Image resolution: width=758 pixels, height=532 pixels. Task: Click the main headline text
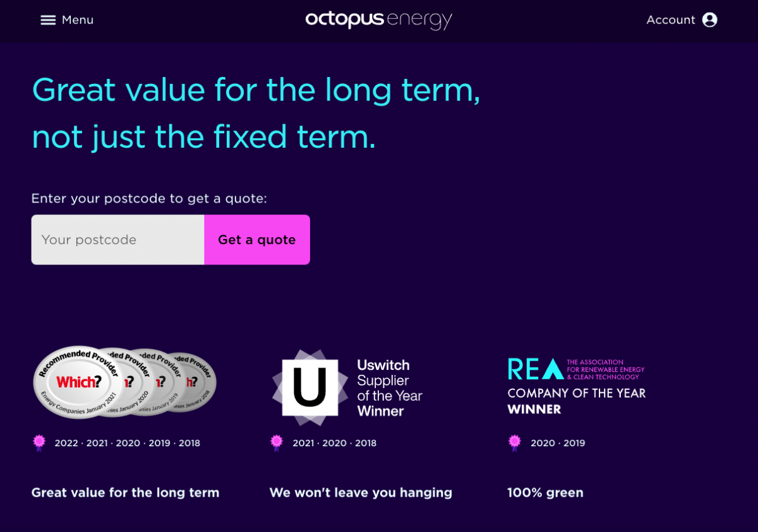click(x=255, y=114)
